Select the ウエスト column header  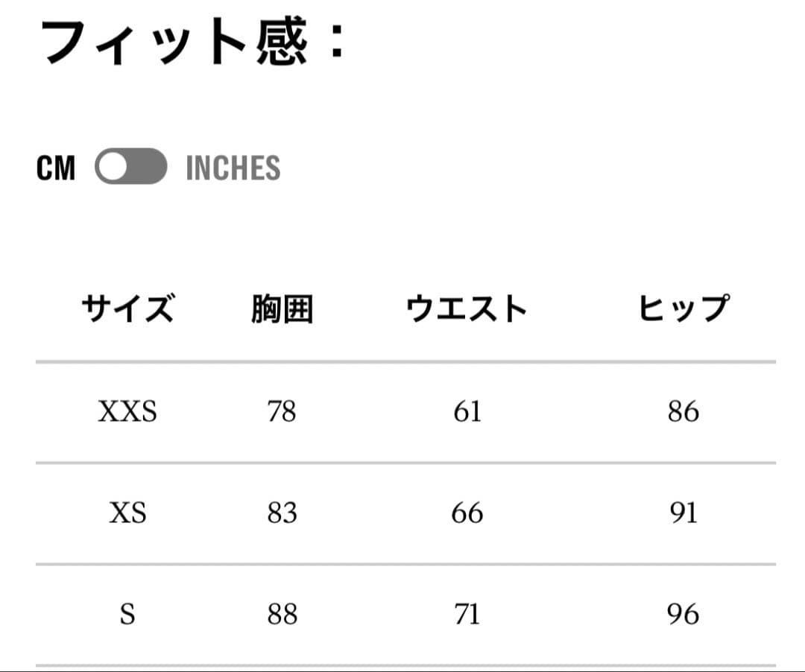point(466,306)
